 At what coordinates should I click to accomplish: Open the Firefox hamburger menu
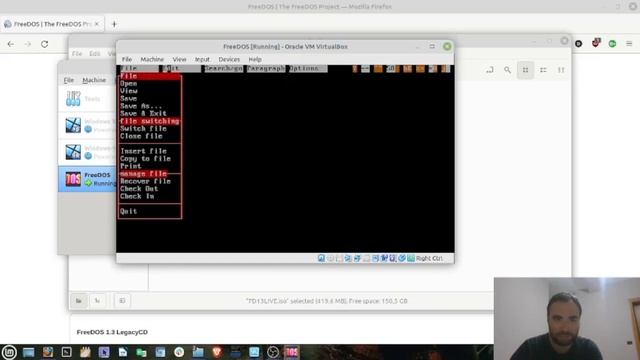(x=629, y=44)
